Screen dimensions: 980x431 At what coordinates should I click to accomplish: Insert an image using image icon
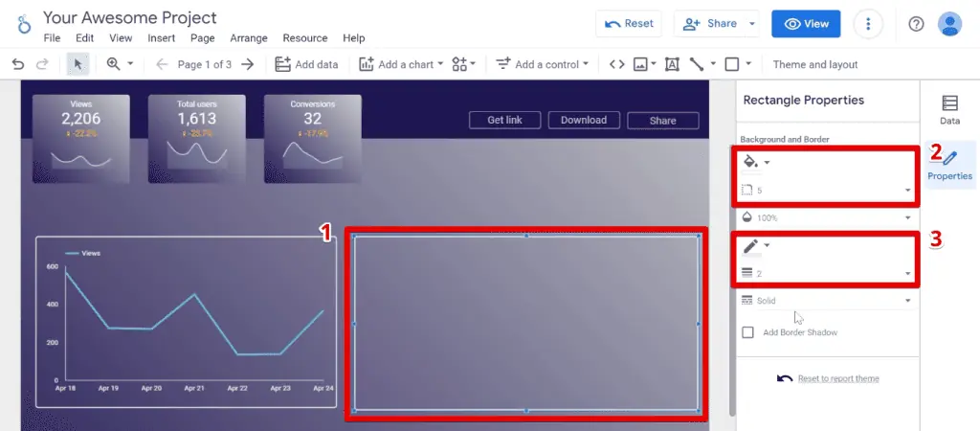point(640,64)
